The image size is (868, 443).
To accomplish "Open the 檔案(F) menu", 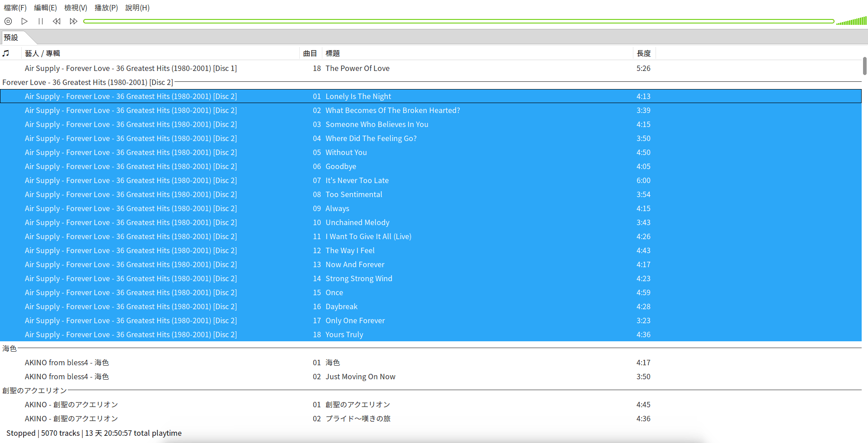I will coord(14,8).
